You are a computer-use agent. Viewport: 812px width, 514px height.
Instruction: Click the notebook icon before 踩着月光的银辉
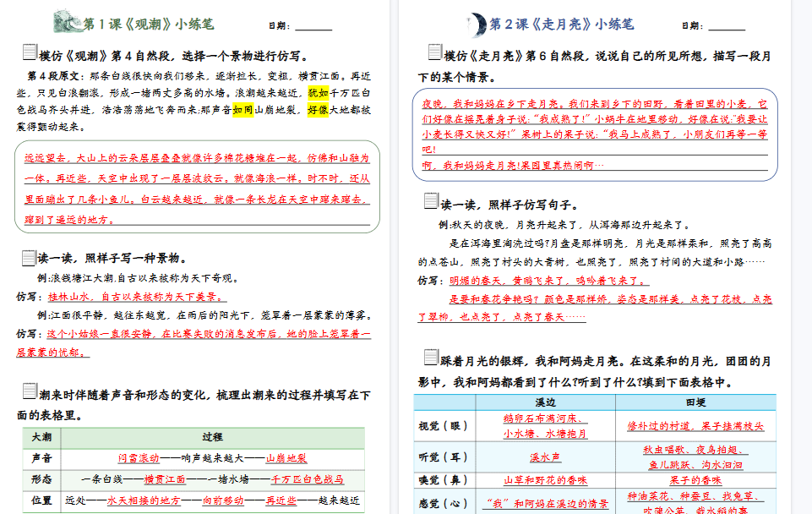[x=432, y=357]
